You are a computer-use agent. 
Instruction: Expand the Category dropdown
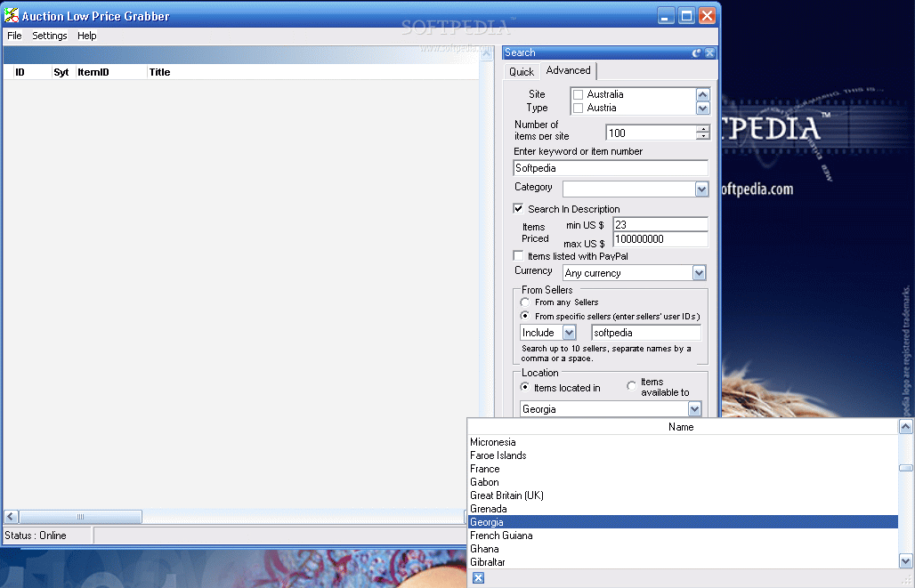pyautogui.click(x=701, y=189)
